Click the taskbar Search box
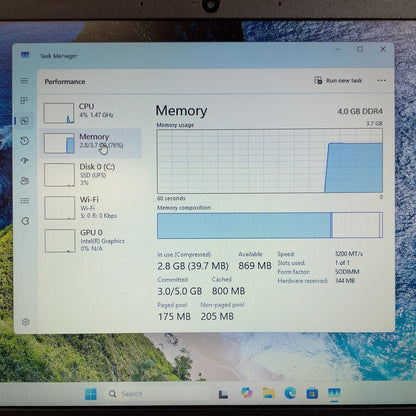This screenshot has width=416, height=416. (157, 394)
